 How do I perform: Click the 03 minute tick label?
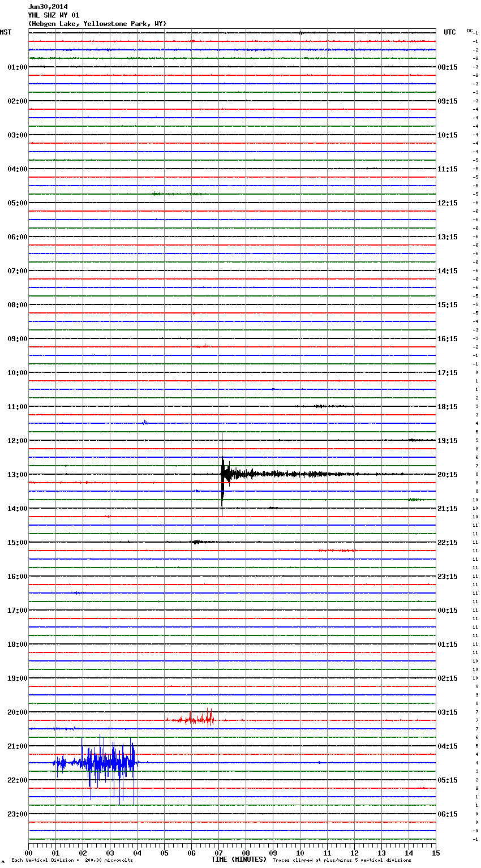(x=110, y=853)
